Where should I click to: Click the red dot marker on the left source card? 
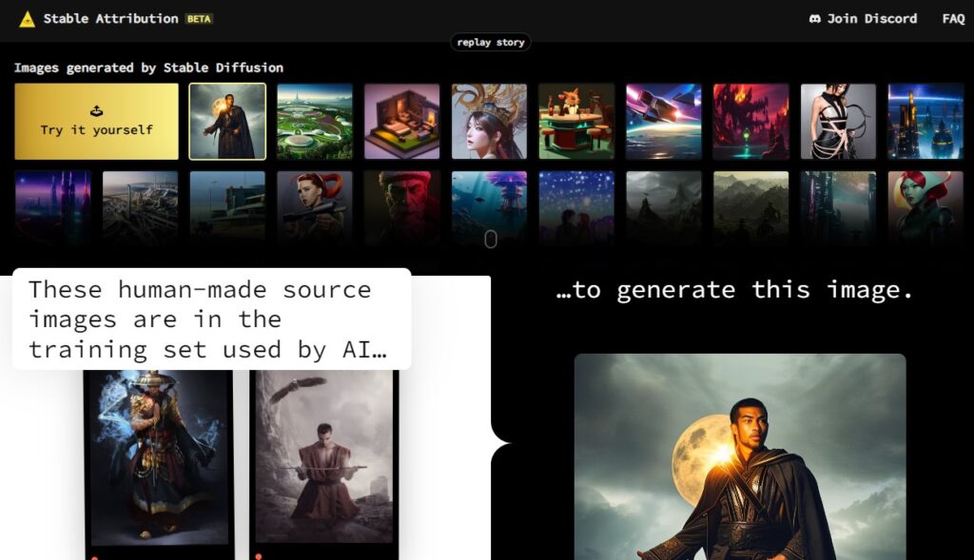(95, 557)
